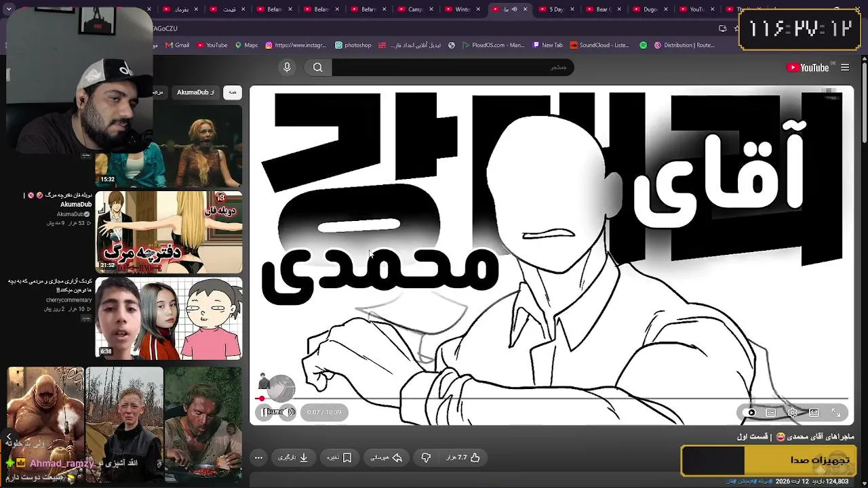The image size is (868, 488).
Task: Switch player to theater mode
Action: coord(814,412)
